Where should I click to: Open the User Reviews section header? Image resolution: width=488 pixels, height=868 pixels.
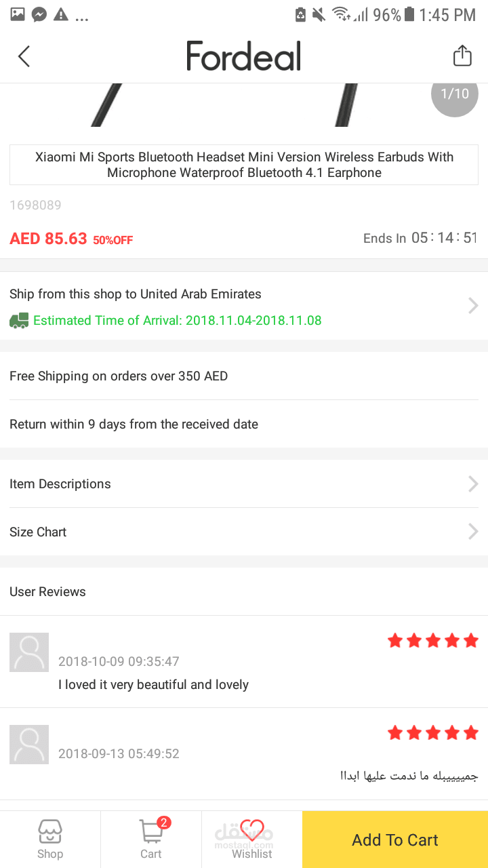point(47,591)
